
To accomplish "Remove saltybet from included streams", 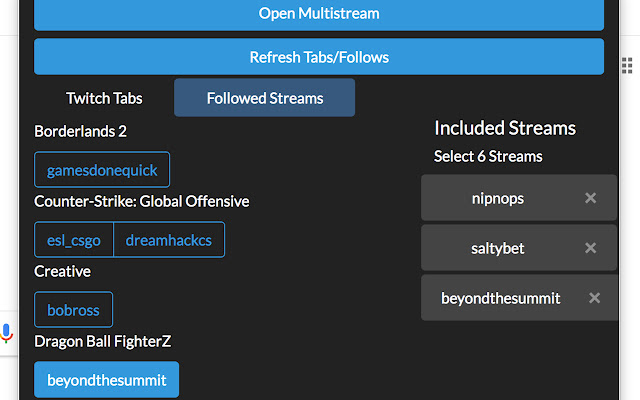I will coord(590,248).
